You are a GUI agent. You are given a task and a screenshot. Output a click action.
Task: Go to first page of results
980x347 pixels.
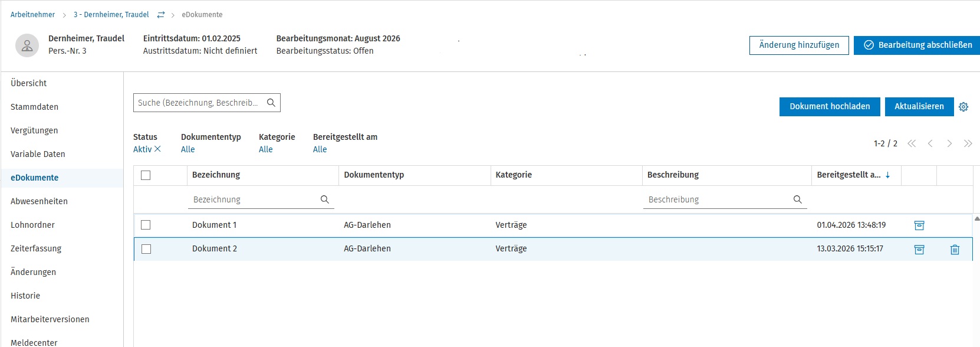coord(912,143)
